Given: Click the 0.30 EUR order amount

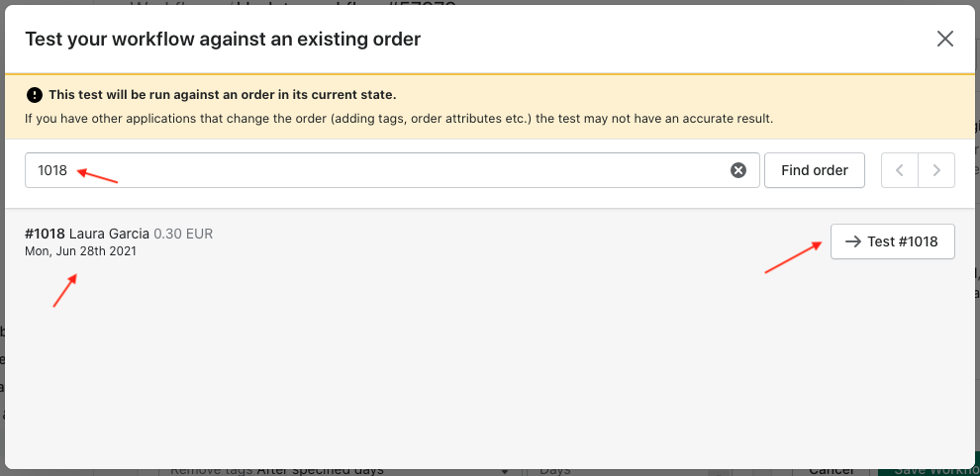Looking at the screenshot, I should (x=183, y=235).
